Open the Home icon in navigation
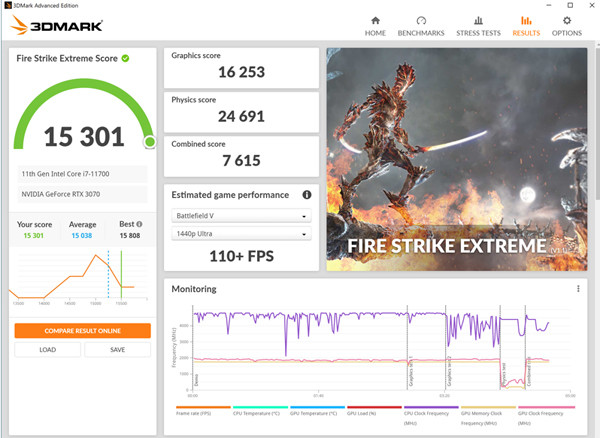 (375, 21)
